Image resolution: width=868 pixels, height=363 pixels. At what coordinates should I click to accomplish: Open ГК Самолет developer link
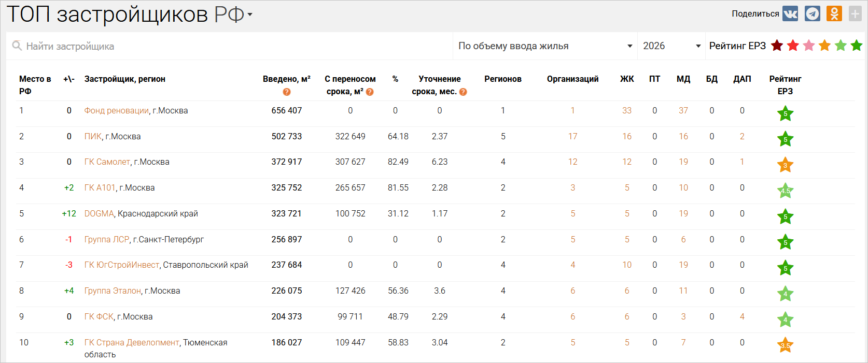pyautogui.click(x=107, y=162)
